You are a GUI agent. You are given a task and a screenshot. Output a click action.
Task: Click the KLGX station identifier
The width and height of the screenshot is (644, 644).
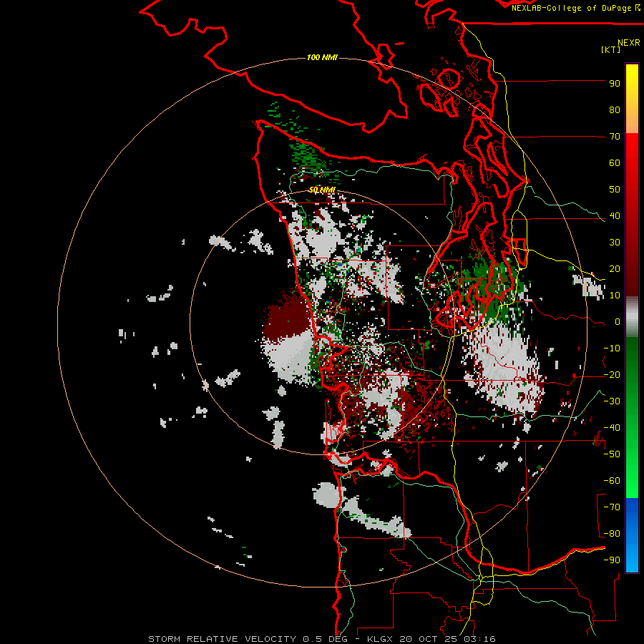coord(381,639)
